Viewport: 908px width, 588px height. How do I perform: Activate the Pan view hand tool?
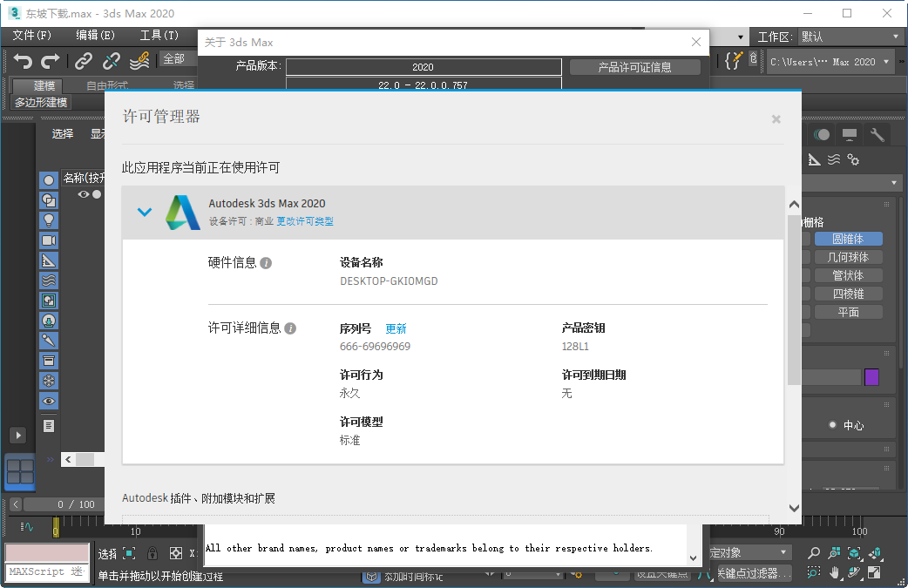836,573
